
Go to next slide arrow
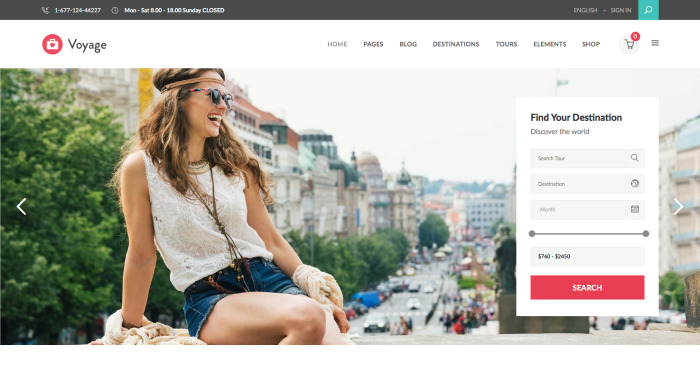pos(678,206)
